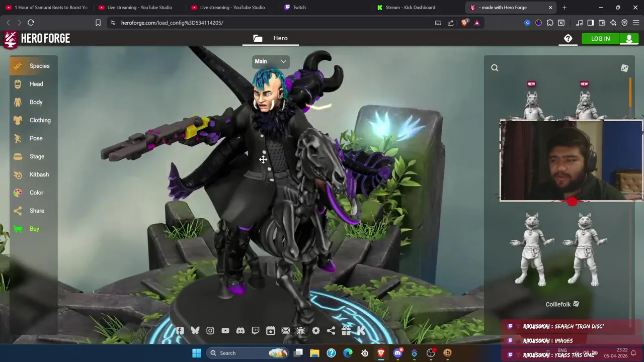Open Hero Forge YouTube link
The height and width of the screenshot is (362, 644).
(225, 330)
